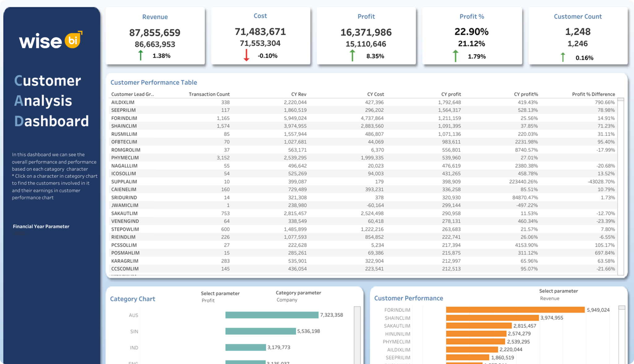Image resolution: width=634 pixels, height=364 pixels.
Task: Click the up arrow on Customer Count card
Action: tap(563, 56)
